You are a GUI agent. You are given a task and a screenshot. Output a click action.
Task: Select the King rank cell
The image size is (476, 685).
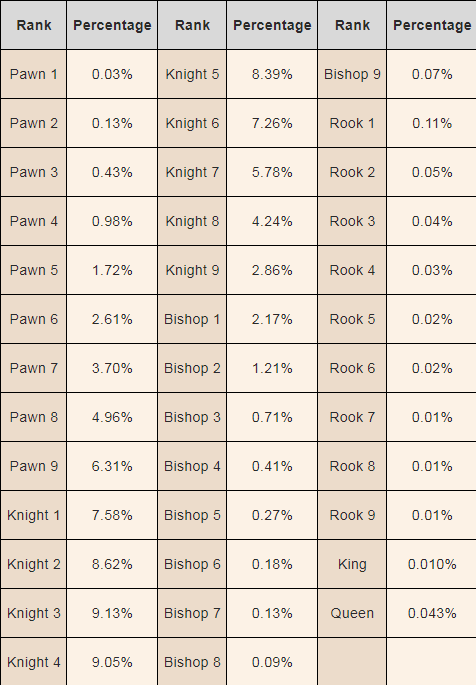[352, 564]
